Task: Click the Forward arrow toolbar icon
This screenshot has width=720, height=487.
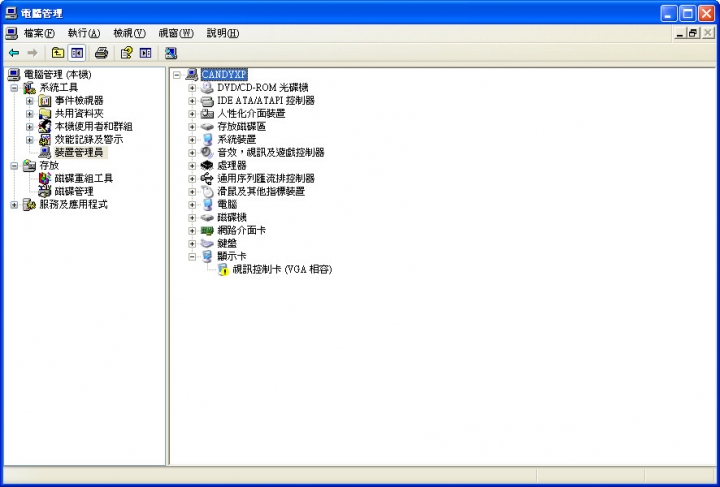Action: coord(32,53)
